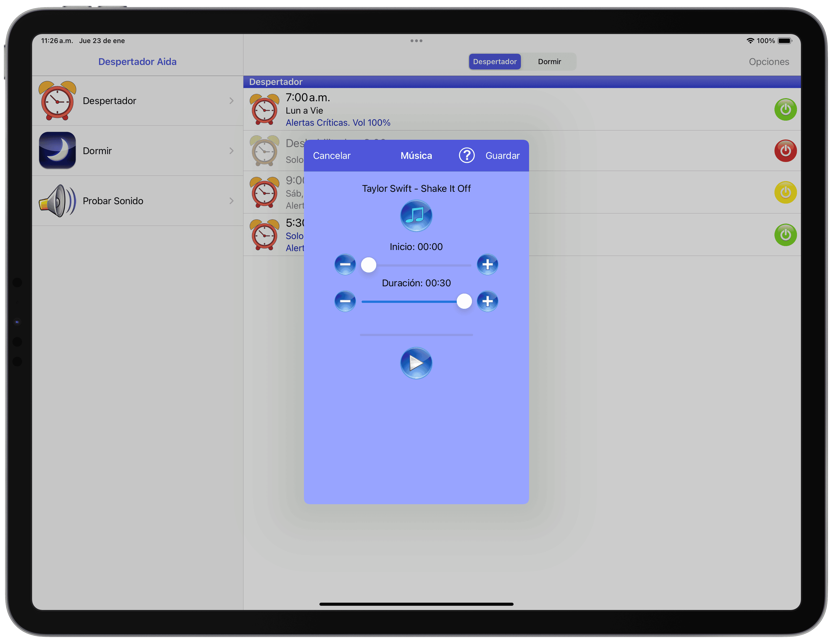Expand Despertador row chevron

pos(231,101)
